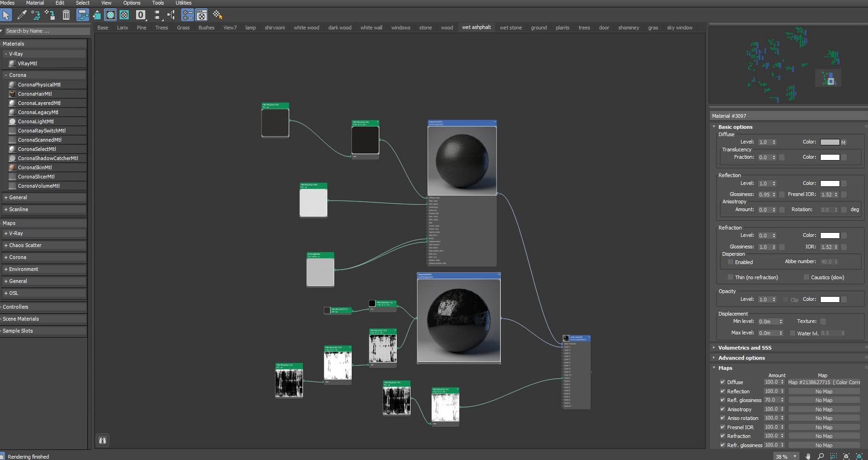
Task: Click the Reflection No Map button
Action: pyautogui.click(x=823, y=391)
